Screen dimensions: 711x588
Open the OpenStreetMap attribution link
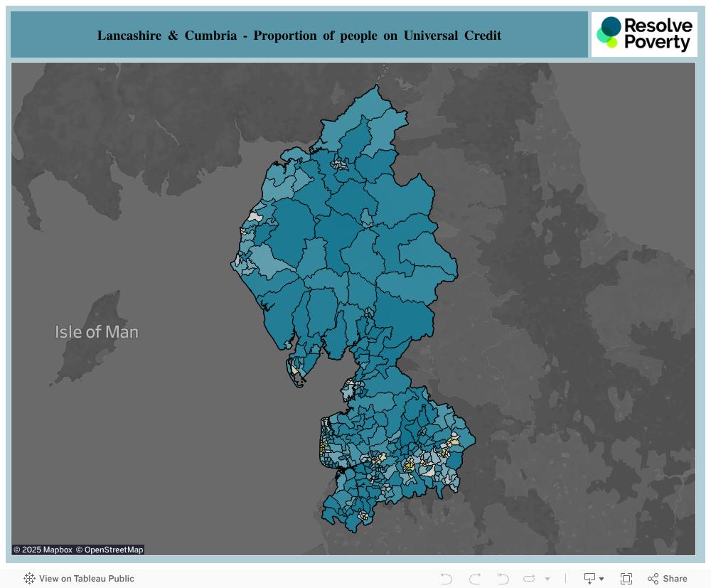pos(109,550)
